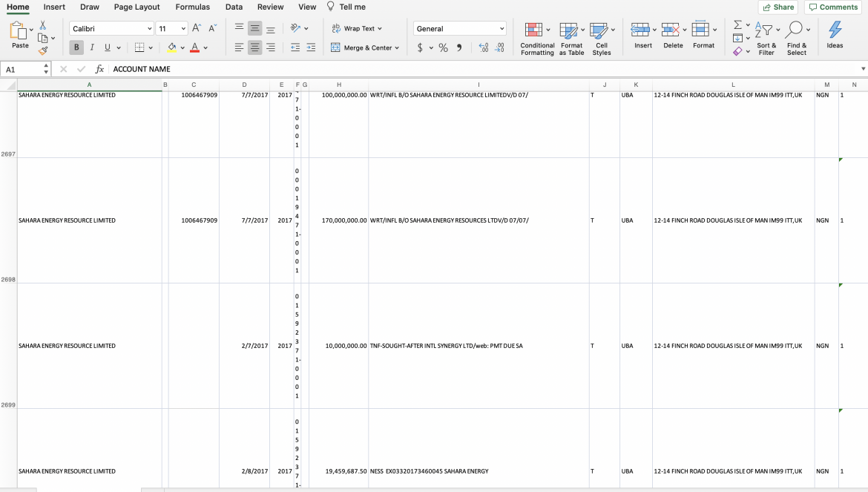Switch to the Draw tab
Image resolution: width=868 pixels, height=492 pixels.
tap(90, 7)
